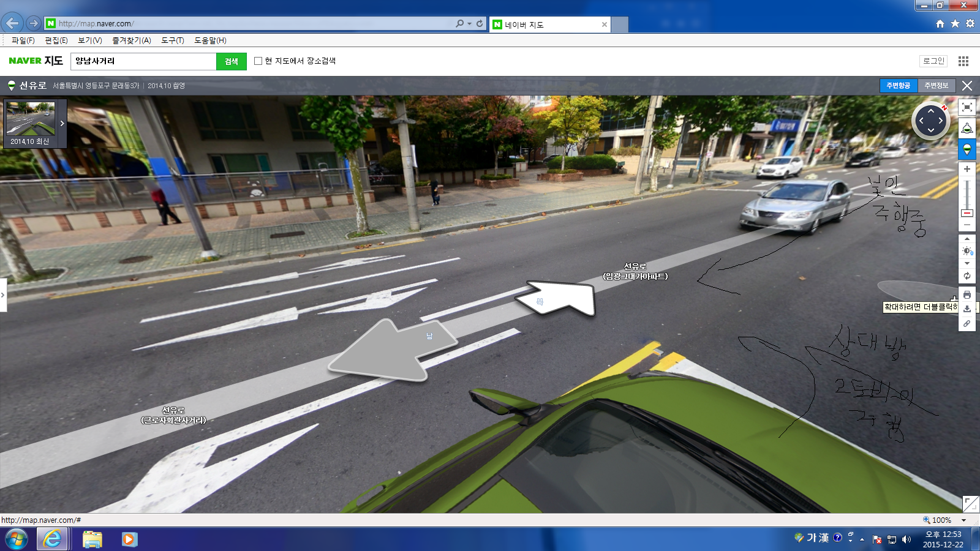Click the green 검색 search button
980x551 pixels.
click(231, 61)
